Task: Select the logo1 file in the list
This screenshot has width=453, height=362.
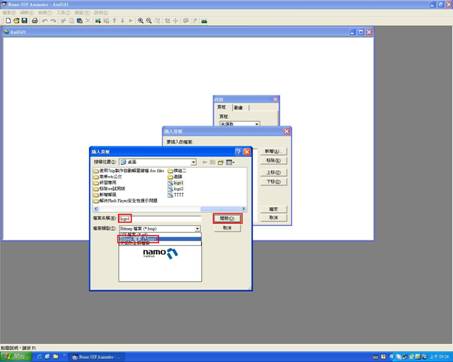Action: coord(176,183)
